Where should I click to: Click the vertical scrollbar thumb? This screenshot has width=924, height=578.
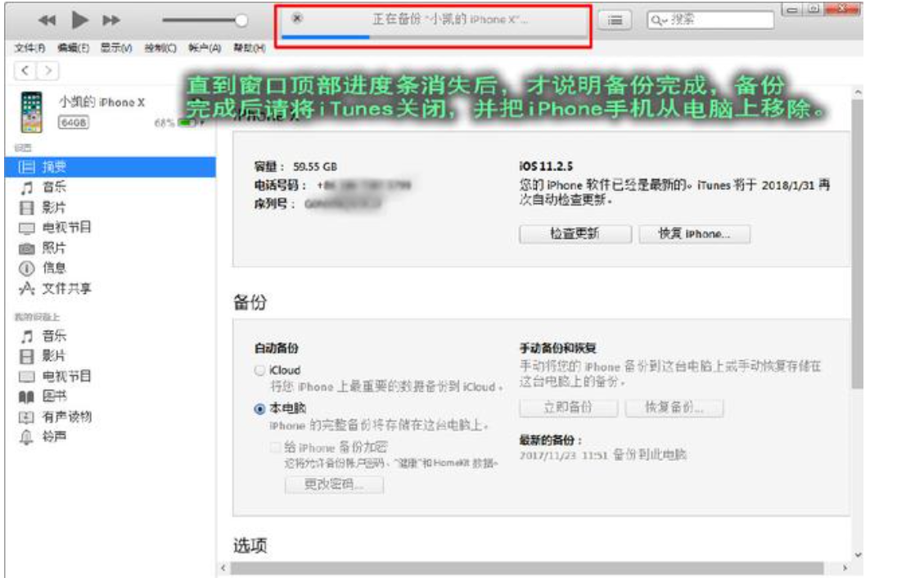tap(858, 243)
